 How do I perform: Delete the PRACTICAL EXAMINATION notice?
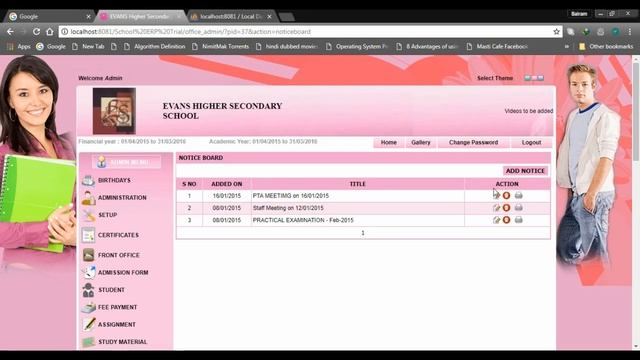[x=507, y=220]
